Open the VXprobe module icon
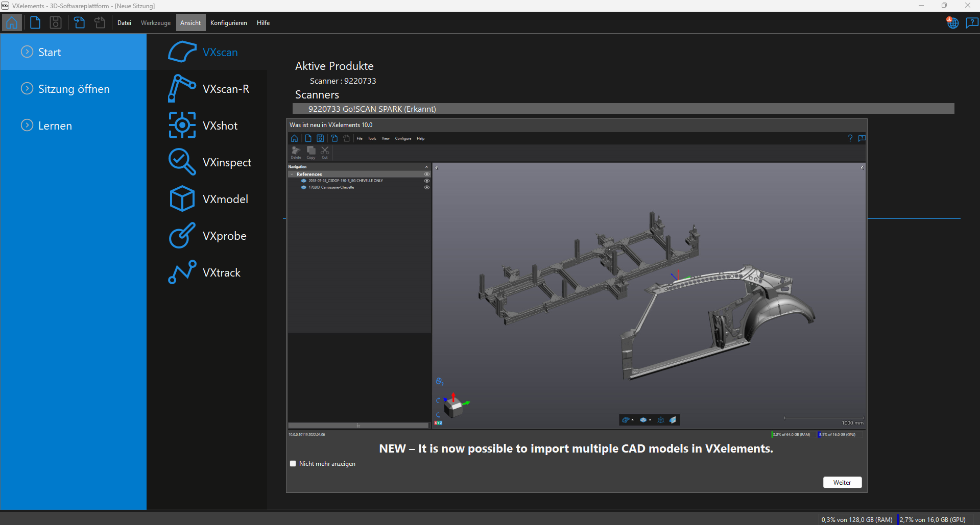This screenshot has width=980, height=525. coord(182,236)
